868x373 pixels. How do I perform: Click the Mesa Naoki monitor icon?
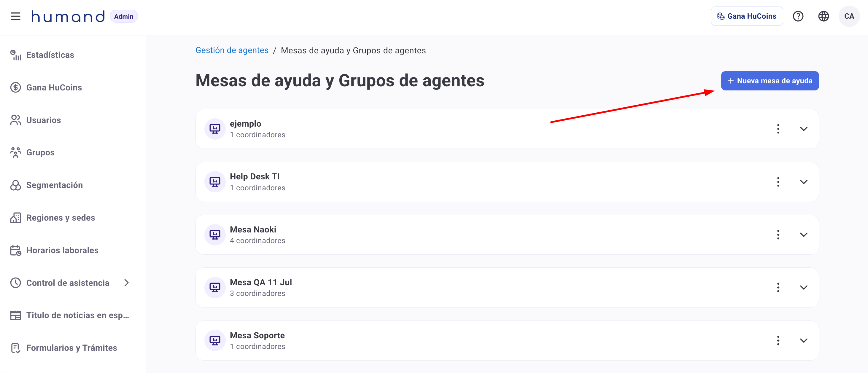pos(215,235)
